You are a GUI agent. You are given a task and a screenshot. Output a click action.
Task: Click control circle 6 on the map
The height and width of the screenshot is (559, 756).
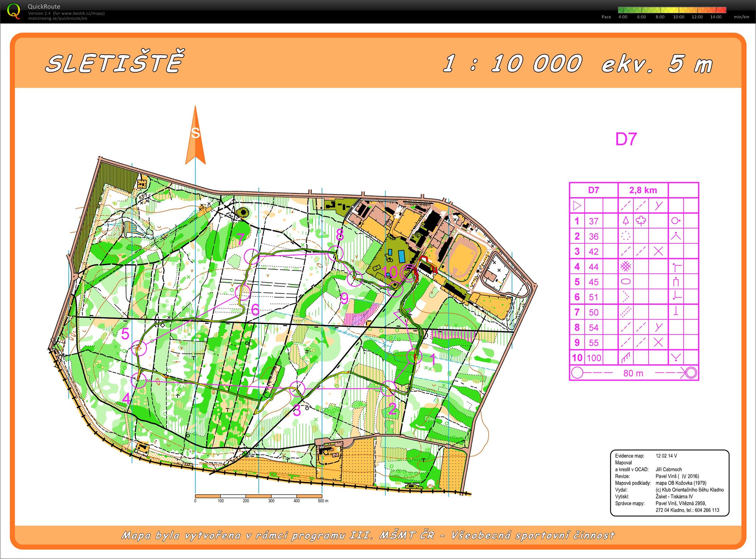[243, 293]
